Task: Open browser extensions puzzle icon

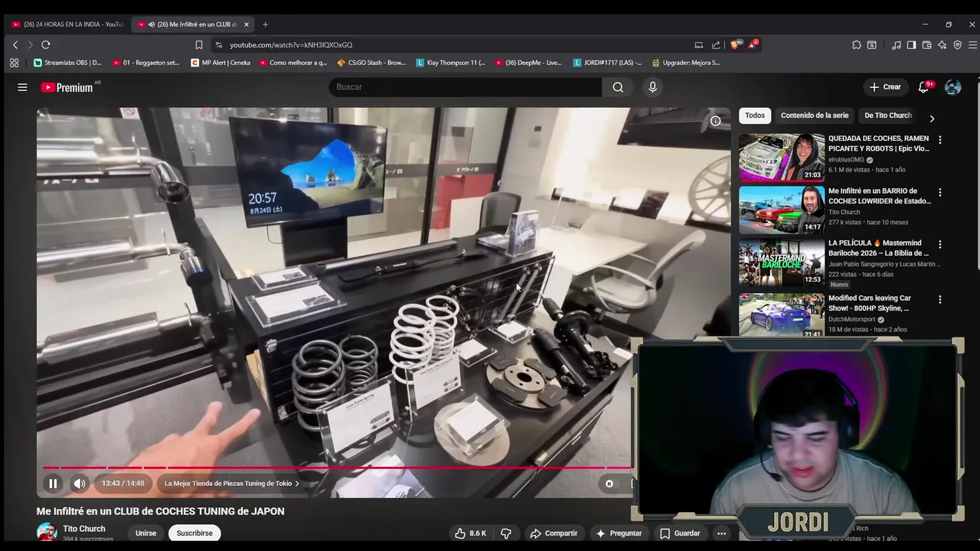Action: 857,45
